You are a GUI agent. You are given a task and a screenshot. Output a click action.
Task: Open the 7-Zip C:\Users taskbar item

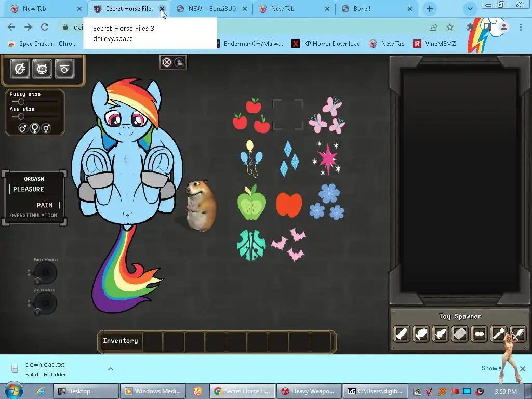[376, 391]
